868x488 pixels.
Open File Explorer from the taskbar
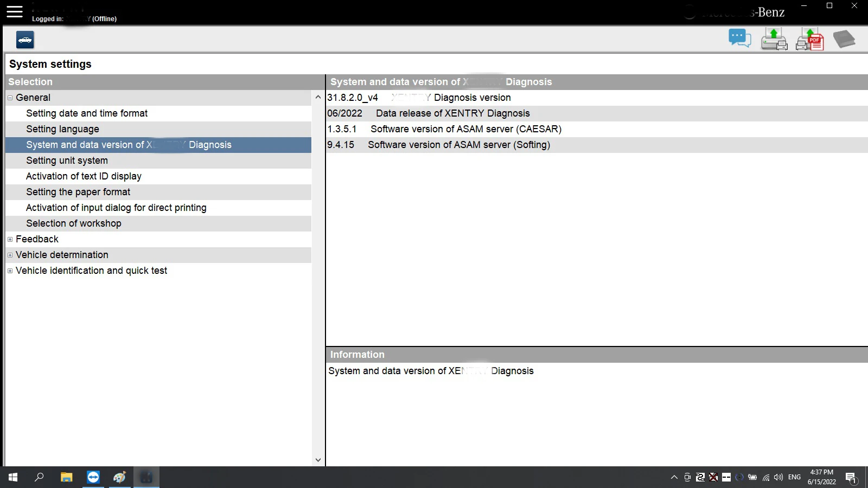(66, 477)
